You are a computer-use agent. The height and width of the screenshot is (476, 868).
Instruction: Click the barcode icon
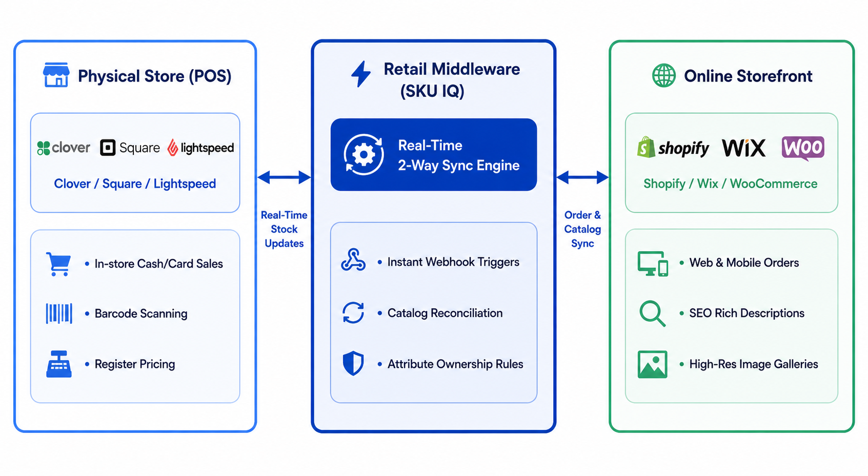(x=59, y=314)
